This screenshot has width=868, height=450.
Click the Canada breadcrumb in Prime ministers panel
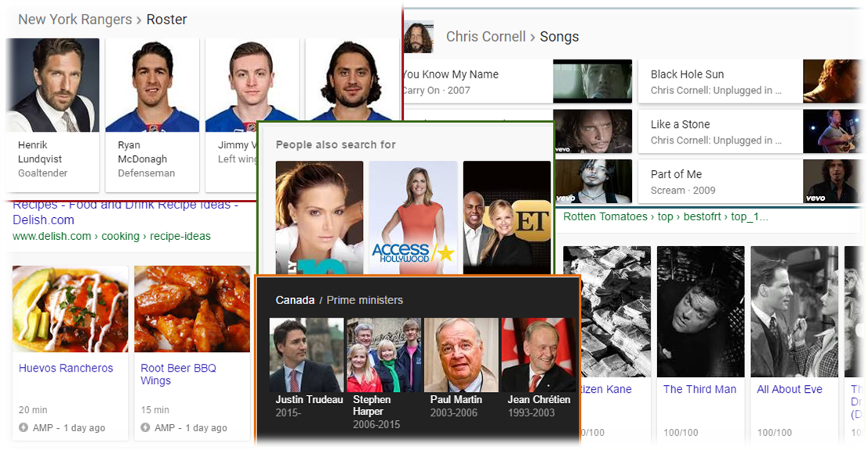294,300
